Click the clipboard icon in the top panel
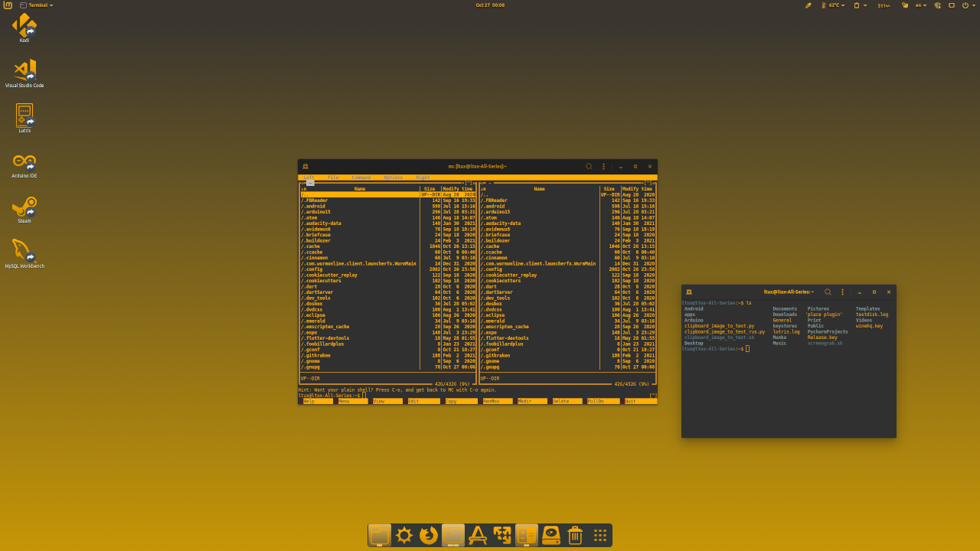This screenshot has width=980, height=551. coord(857,5)
